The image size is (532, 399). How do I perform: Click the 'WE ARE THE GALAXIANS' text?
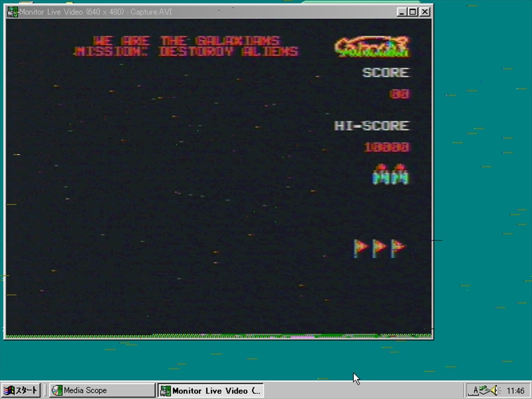pos(187,41)
